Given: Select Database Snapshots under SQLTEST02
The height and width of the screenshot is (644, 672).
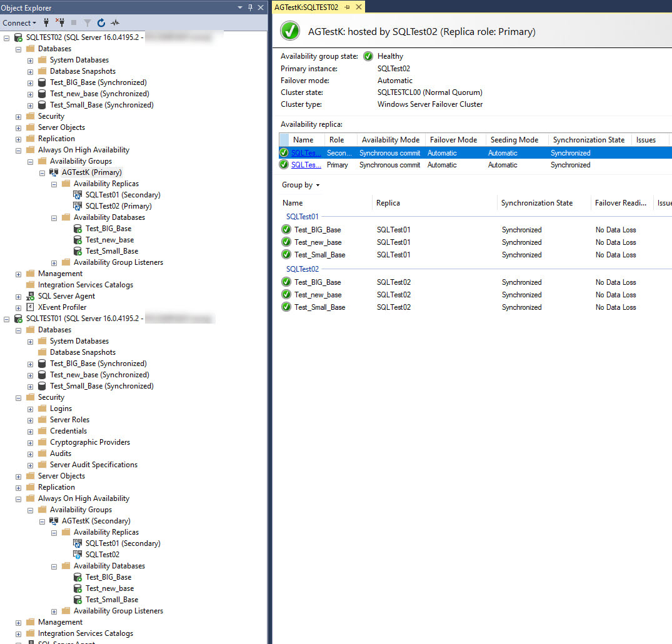Looking at the screenshot, I should 83,71.
